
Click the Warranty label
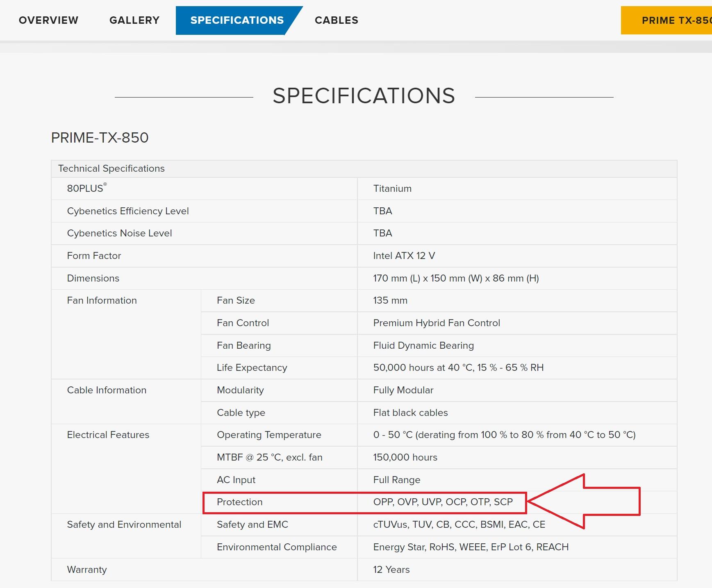(x=86, y=570)
